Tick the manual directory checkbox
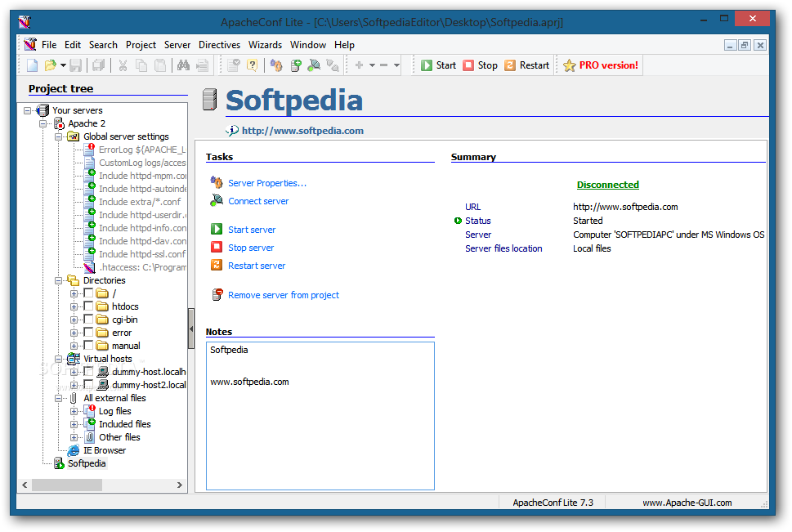The width and height of the screenshot is (792, 532). (88, 346)
